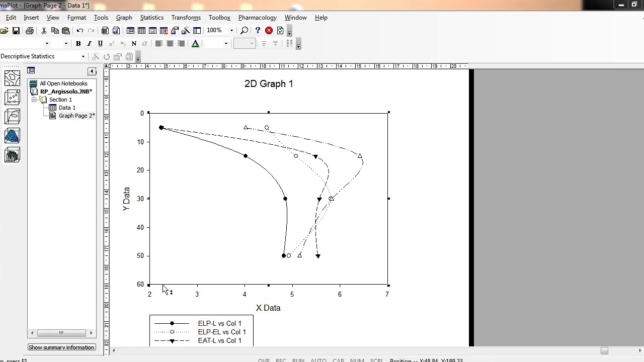Select Data 1 in the notebook tree

[66, 107]
